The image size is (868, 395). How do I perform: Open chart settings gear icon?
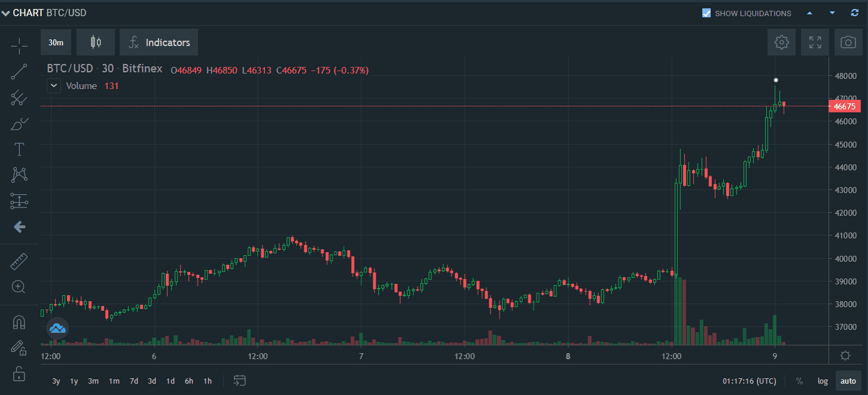pyautogui.click(x=781, y=42)
